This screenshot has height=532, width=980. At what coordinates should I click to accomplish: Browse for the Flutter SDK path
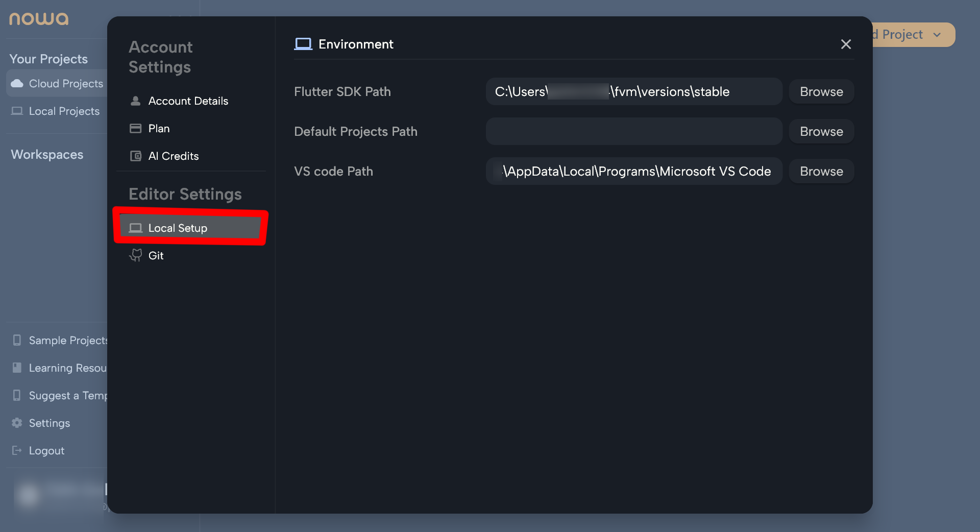pos(821,92)
